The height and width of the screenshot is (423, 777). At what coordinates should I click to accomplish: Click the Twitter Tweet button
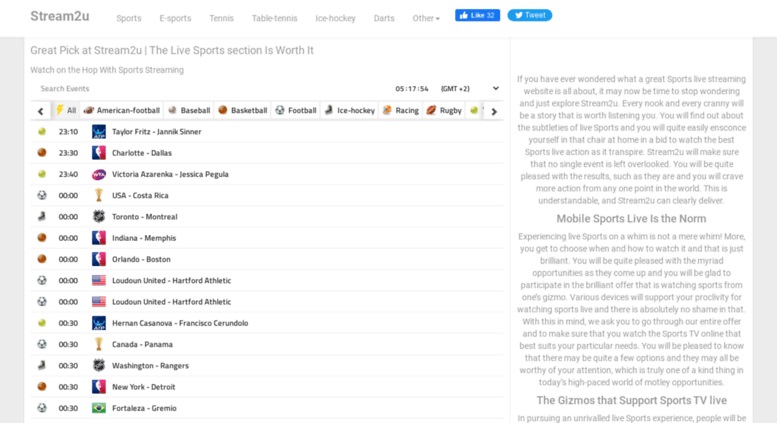point(529,15)
